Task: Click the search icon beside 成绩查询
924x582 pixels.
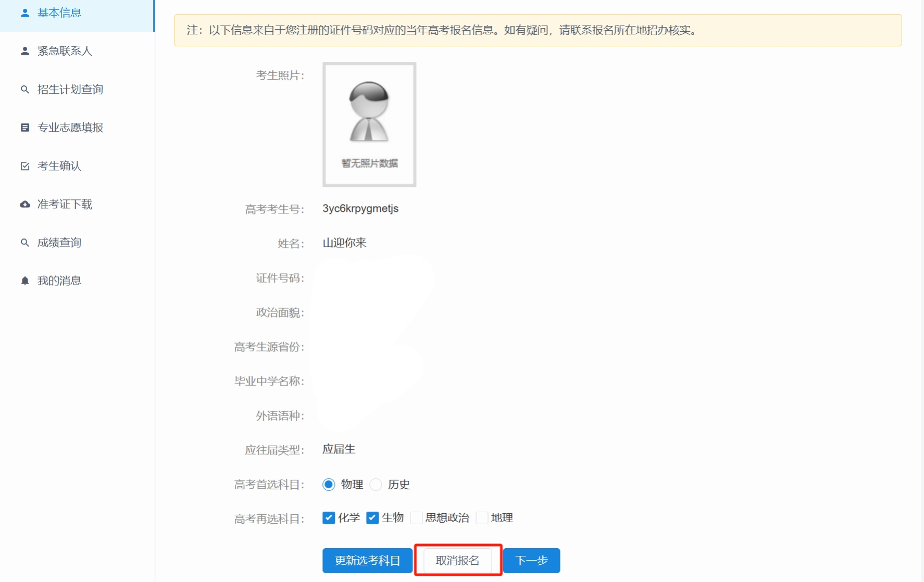Action: pyautogui.click(x=24, y=243)
